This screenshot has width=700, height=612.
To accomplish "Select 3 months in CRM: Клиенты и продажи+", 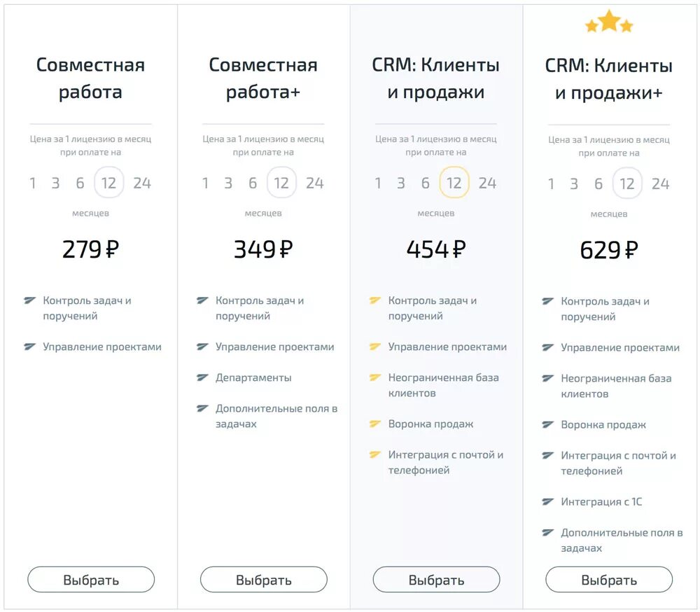I will 574,183.
